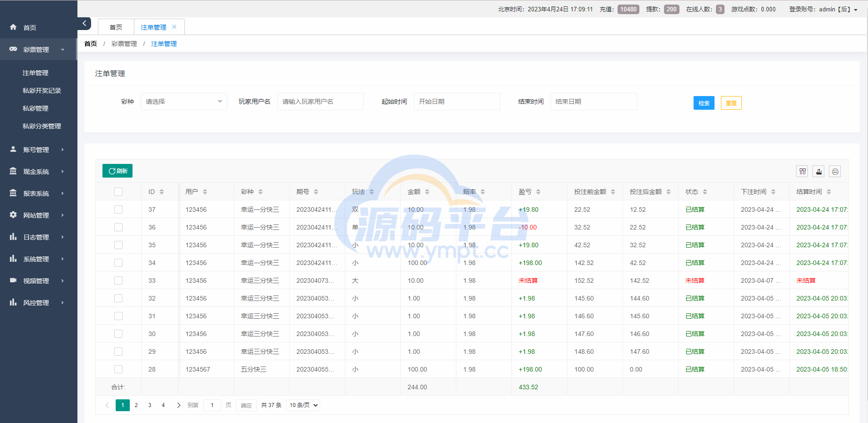Screen dimensions: 868x423
Task: Open 注单管理 in the sidebar submenu
Action: coord(36,73)
